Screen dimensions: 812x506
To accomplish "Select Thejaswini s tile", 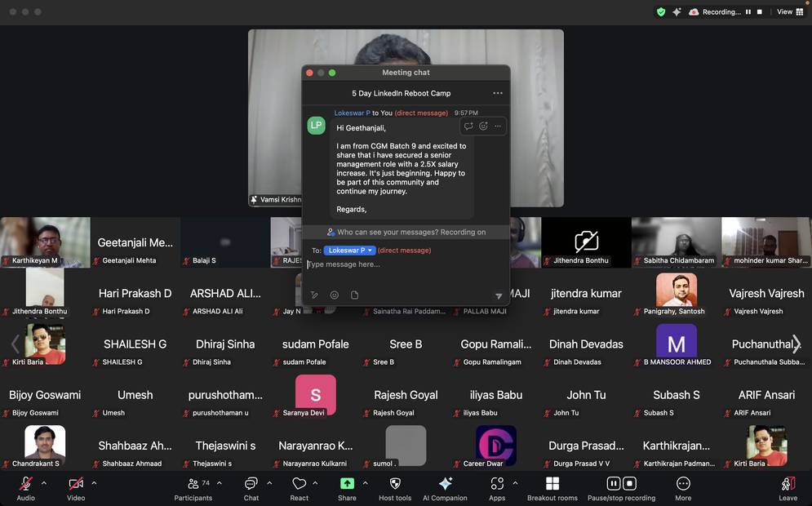I will tap(225, 446).
